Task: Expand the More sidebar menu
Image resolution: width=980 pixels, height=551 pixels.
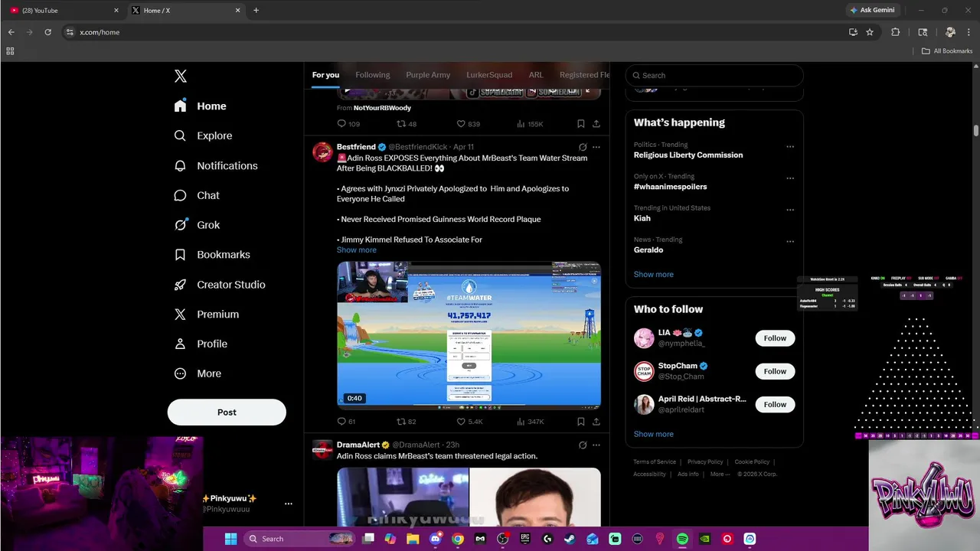Action: [x=198, y=374]
